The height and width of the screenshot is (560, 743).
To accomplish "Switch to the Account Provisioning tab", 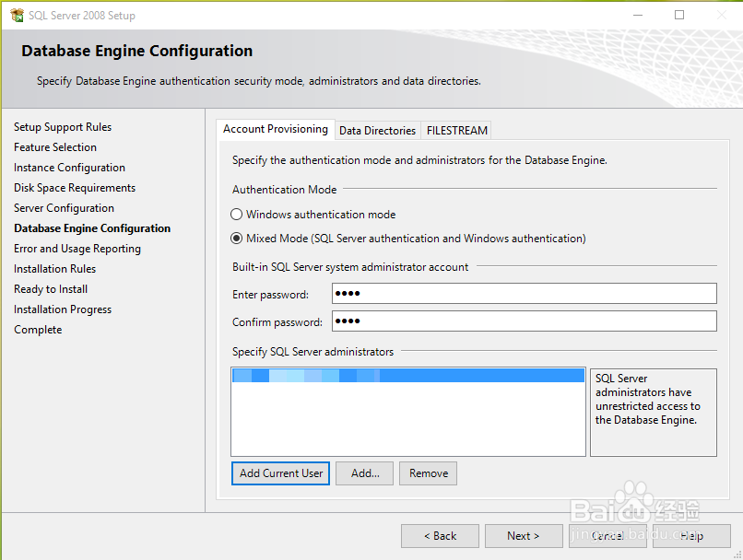I will tap(276, 129).
